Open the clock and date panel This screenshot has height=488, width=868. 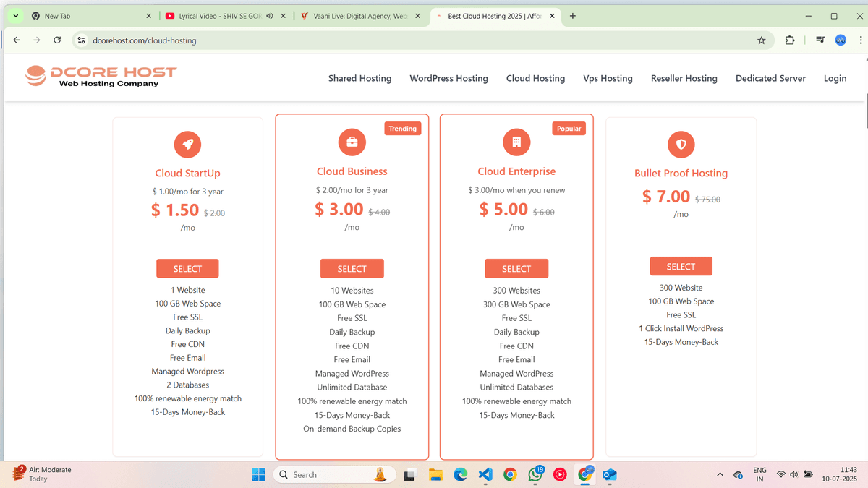pos(841,474)
